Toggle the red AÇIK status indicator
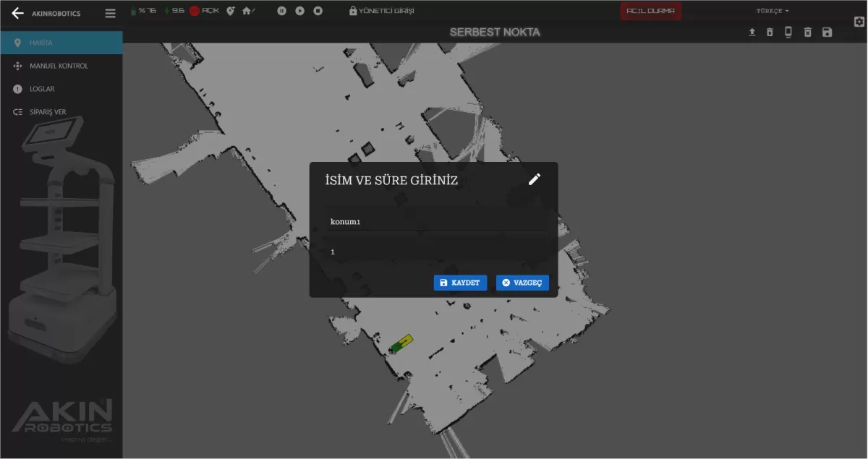Image resolution: width=868 pixels, height=459 pixels. point(195,11)
